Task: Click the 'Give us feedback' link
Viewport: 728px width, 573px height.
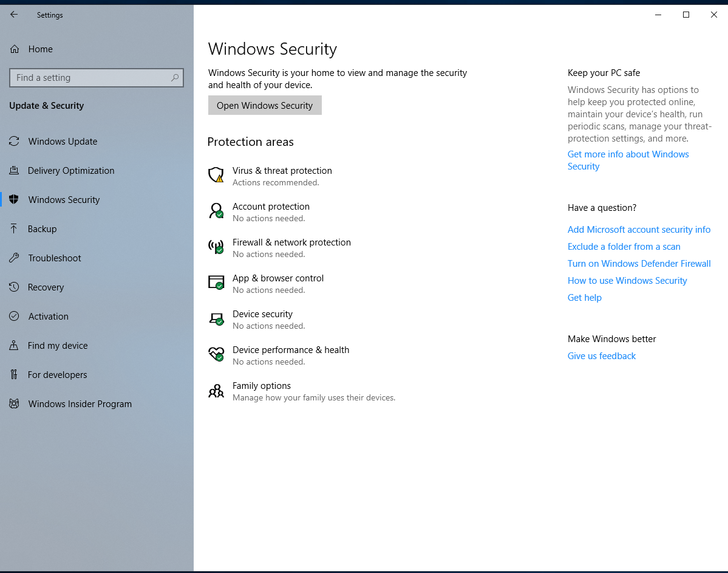Action: [x=601, y=356]
